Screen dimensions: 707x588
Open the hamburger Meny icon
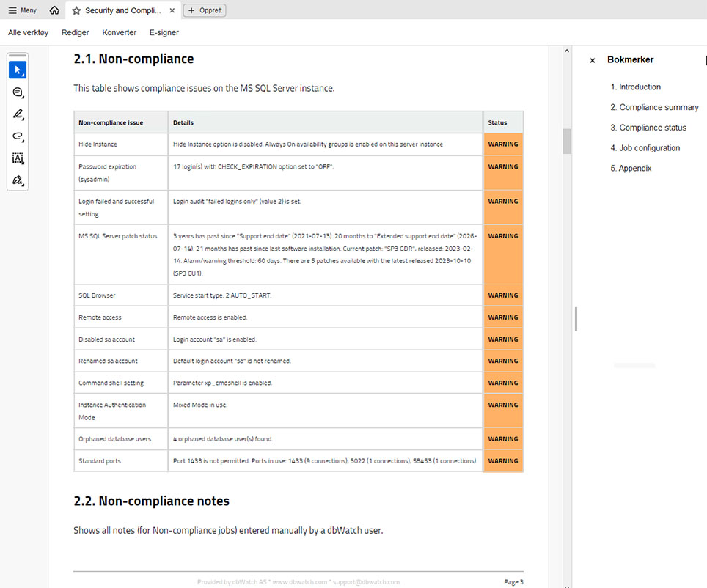[x=13, y=10]
